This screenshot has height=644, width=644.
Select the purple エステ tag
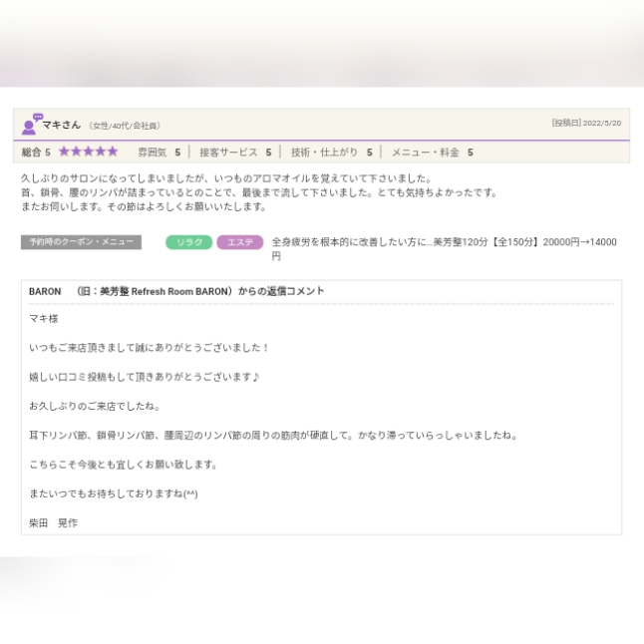pos(239,242)
